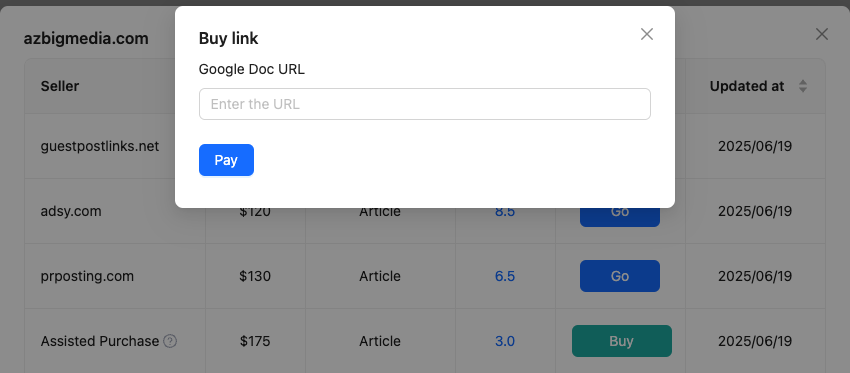
Task: Click Go button in adsy.com row
Action: coord(620,215)
